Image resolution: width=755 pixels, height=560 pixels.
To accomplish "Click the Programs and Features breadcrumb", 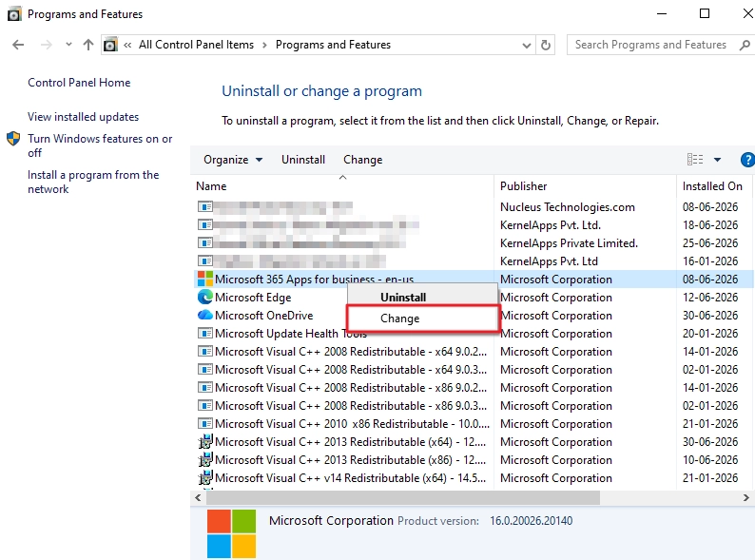I will click(333, 45).
